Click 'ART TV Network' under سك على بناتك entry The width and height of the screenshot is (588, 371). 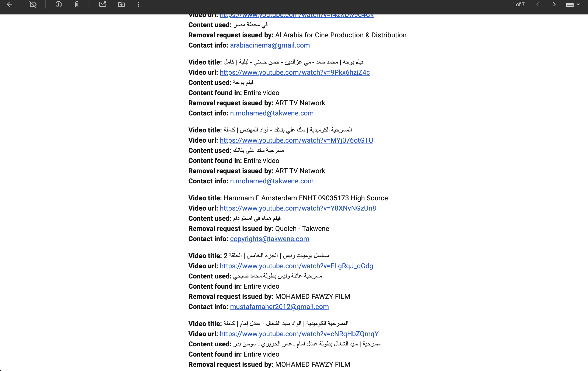click(x=300, y=171)
